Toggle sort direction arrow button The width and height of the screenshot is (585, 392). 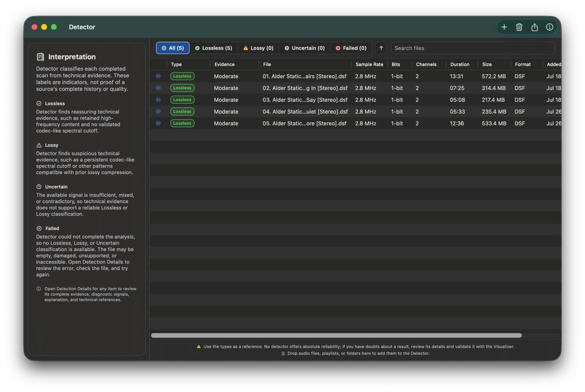click(381, 48)
